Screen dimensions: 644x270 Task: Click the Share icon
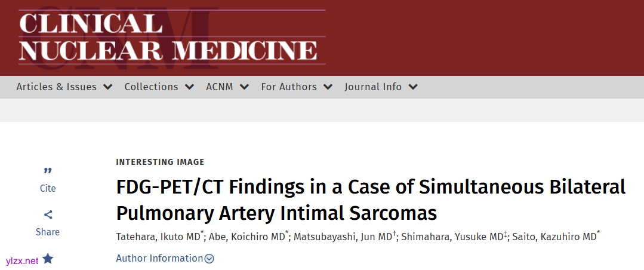point(48,214)
